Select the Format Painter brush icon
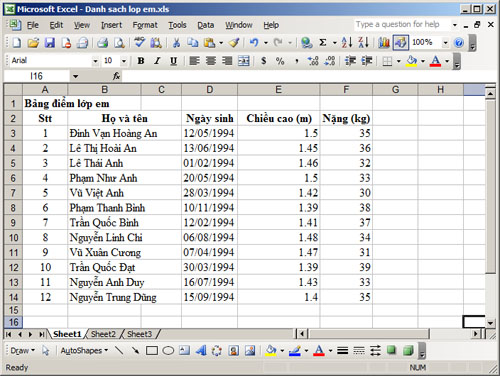 [234, 43]
